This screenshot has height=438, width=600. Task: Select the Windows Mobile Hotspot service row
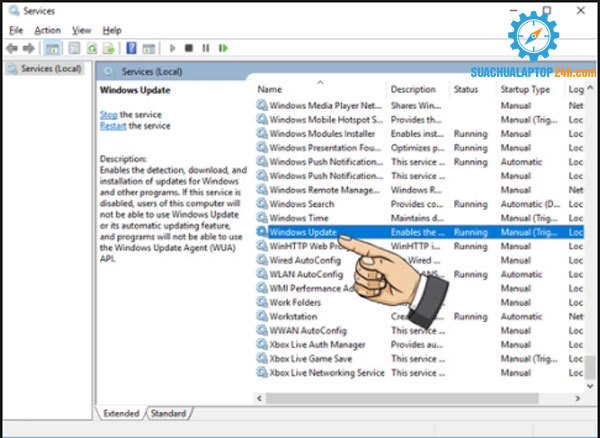tap(420, 120)
